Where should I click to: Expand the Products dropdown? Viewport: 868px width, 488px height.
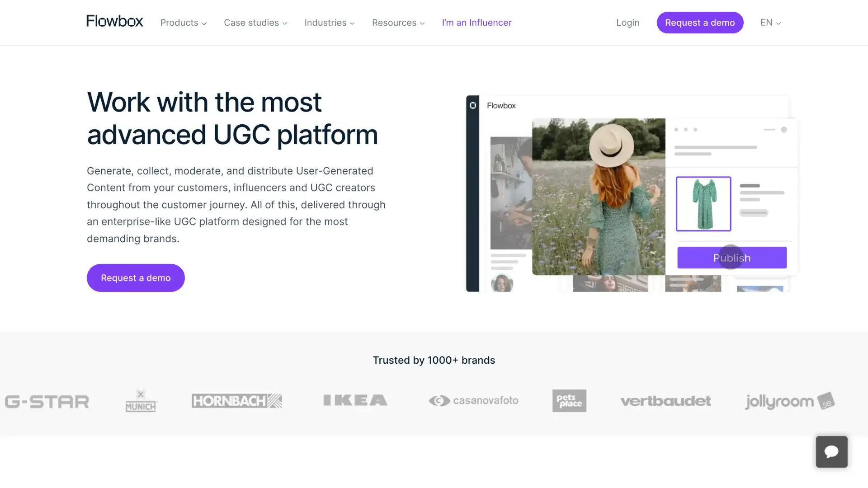[x=183, y=23]
